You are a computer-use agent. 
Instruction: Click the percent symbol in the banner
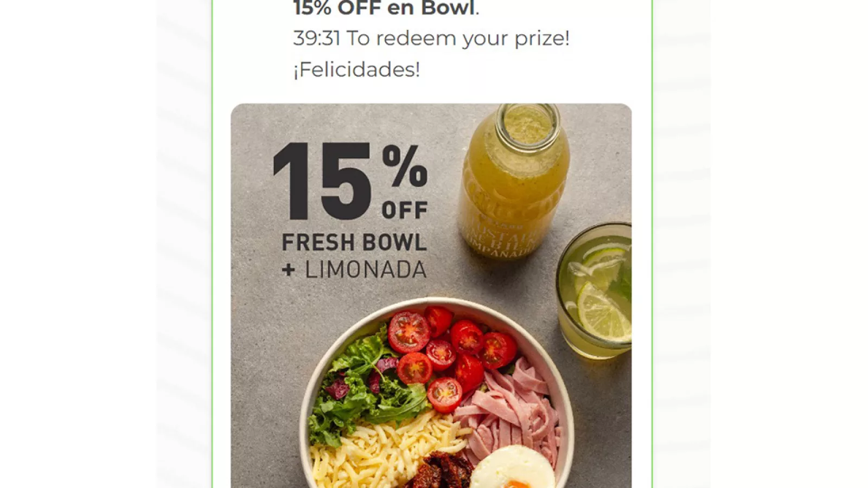click(x=405, y=166)
